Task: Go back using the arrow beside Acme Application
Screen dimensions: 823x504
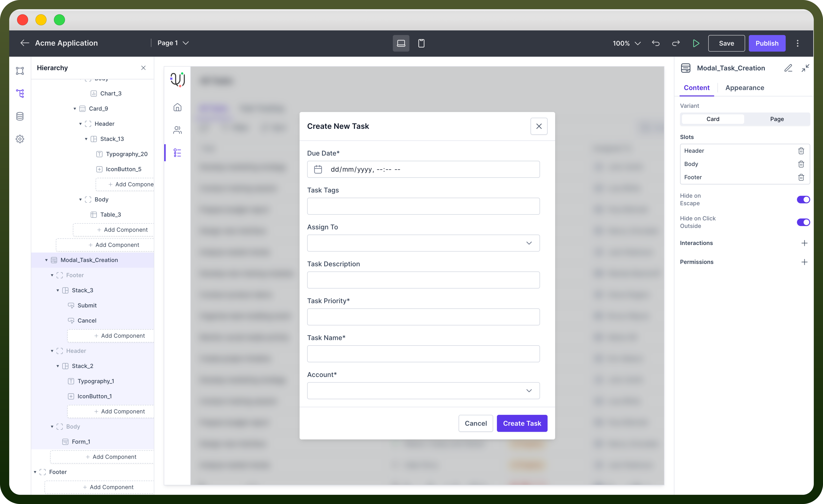Action: [25, 43]
